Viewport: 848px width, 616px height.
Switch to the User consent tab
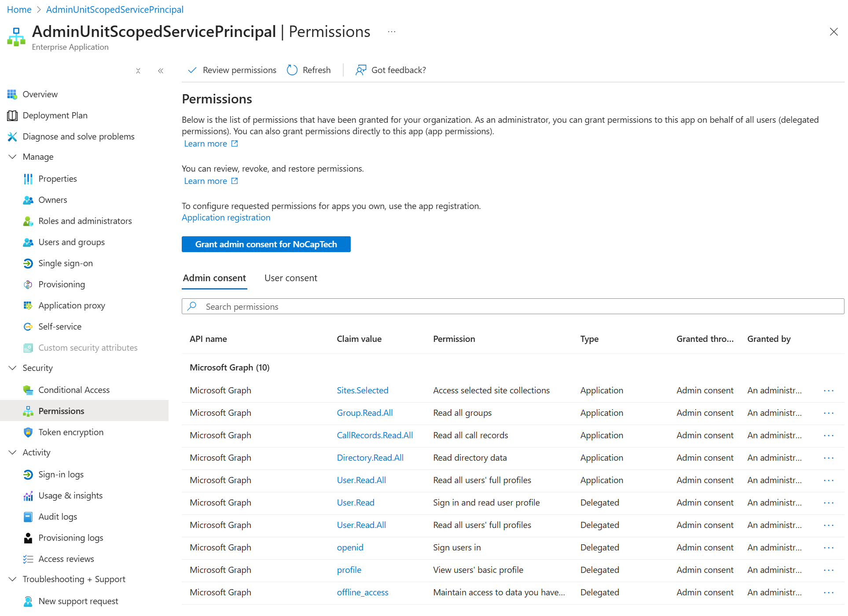tap(291, 278)
